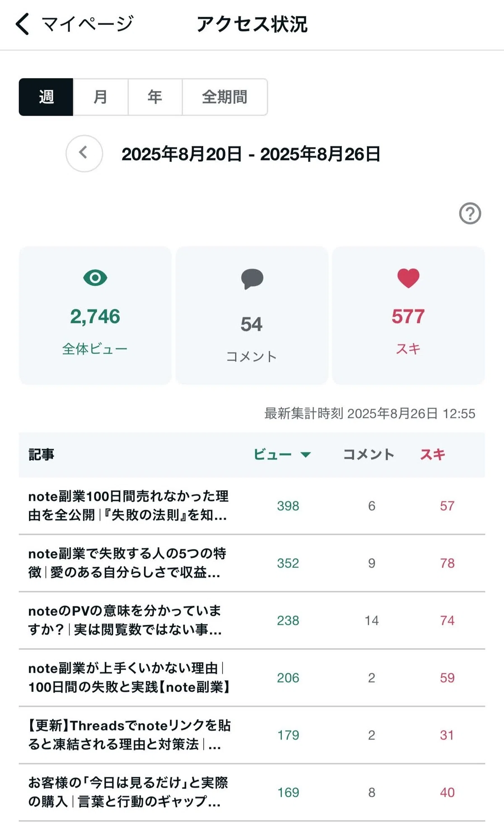Viewport: 504px width, 824px height.
Task: Click the green eye icon for 全体ビュー
Action: 95,278
